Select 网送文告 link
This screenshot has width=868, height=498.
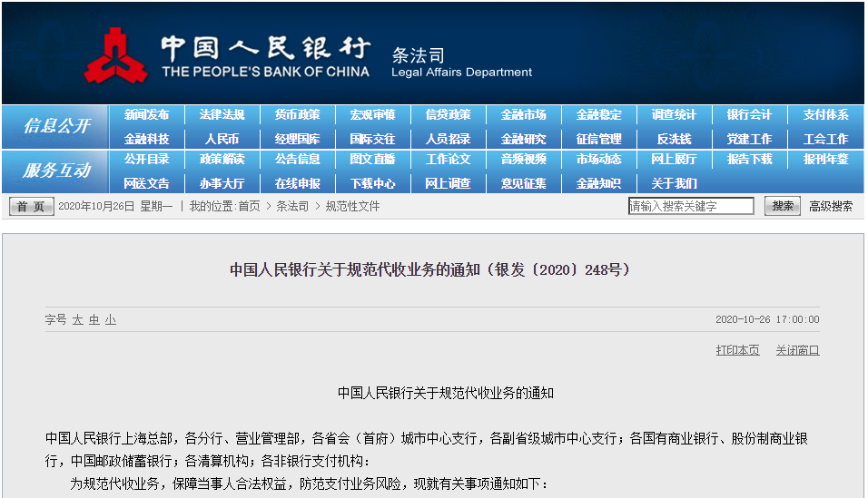146,183
